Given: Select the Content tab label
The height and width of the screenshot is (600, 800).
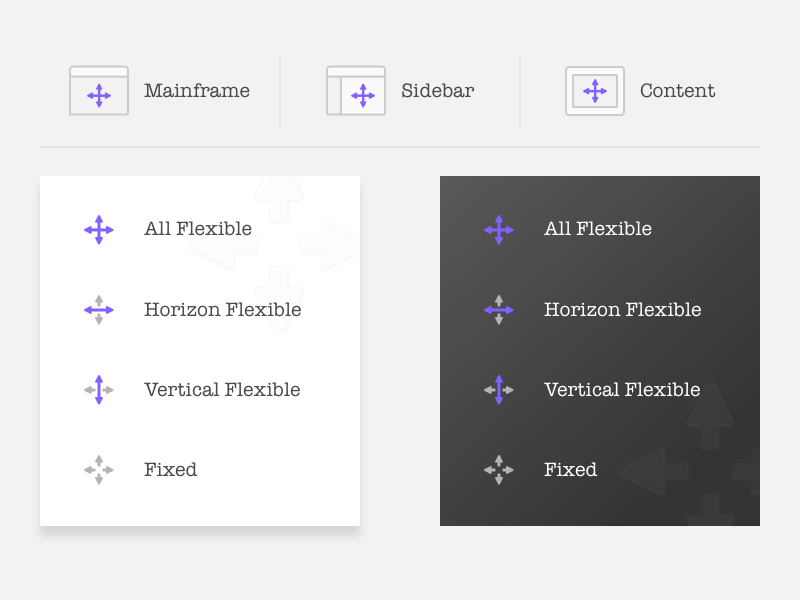Looking at the screenshot, I should point(677,91).
